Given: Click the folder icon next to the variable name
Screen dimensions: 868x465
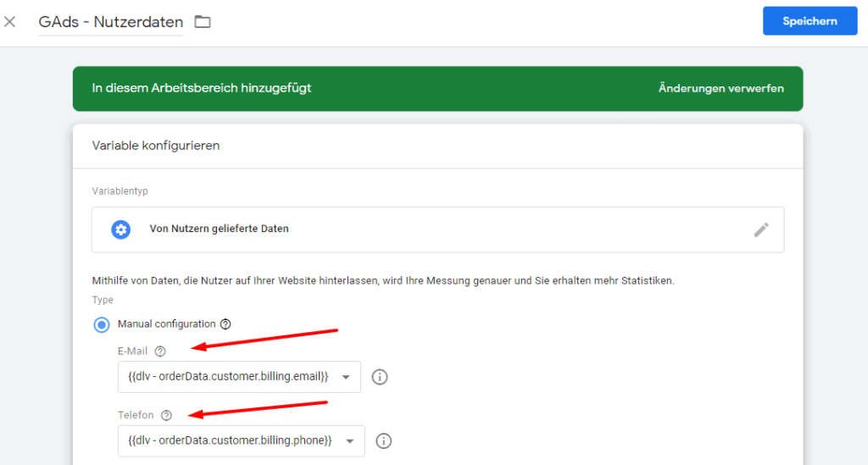Looking at the screenshot, I should pyautogui.click(x=203, y=21).
